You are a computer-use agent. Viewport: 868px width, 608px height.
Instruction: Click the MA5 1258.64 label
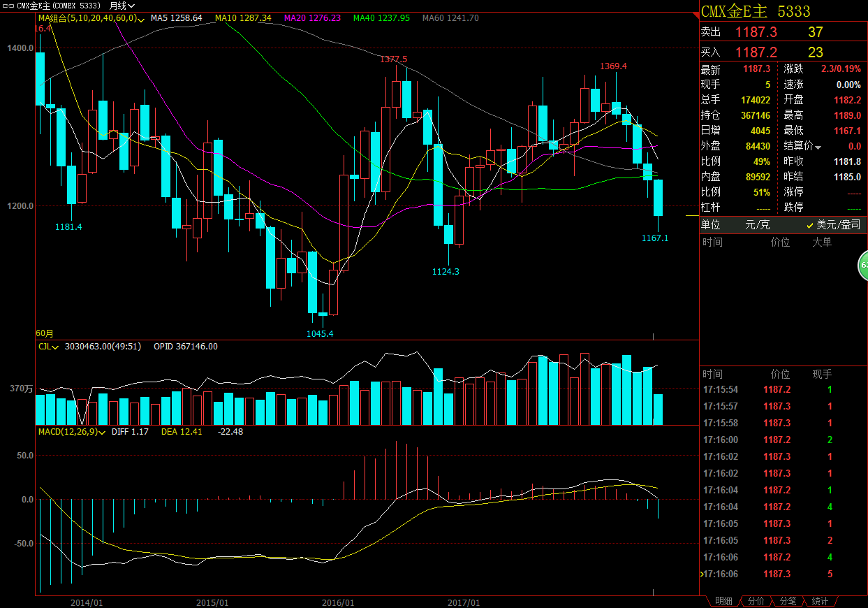tap(177, 18)
